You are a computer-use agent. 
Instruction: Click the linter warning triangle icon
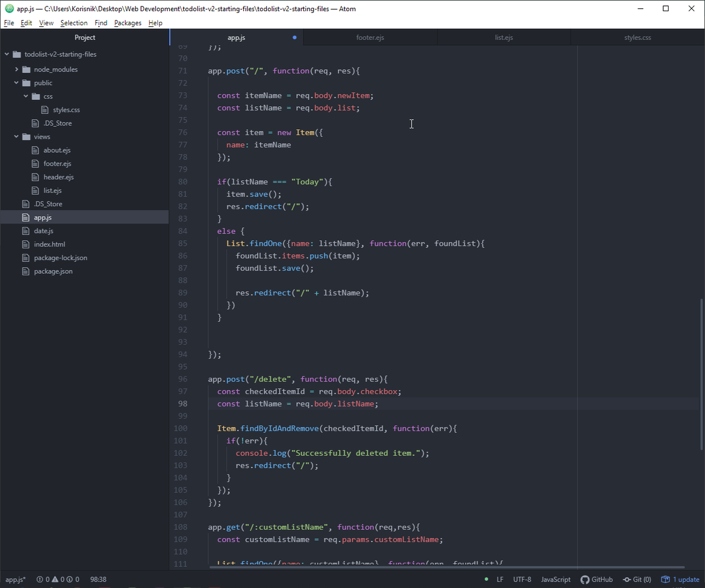coord(55,579)
